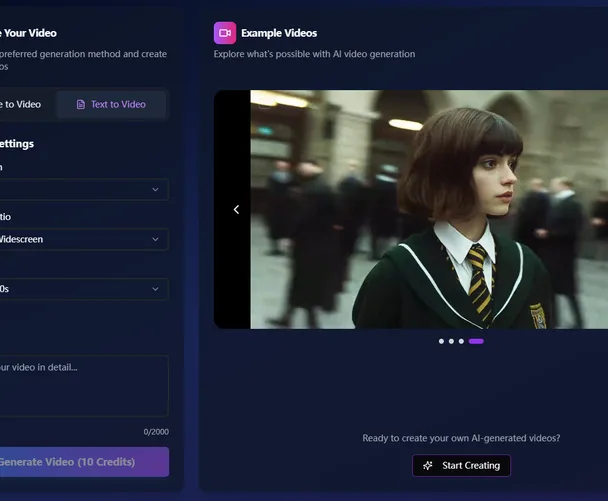
Task: Select the third carousel dot
Action: 461,341
